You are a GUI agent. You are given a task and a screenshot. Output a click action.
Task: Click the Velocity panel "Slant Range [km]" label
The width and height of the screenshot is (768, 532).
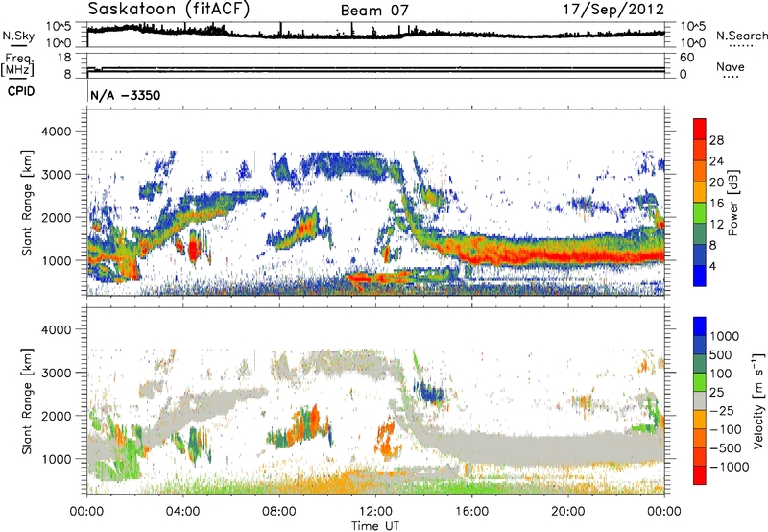[27, 400]
